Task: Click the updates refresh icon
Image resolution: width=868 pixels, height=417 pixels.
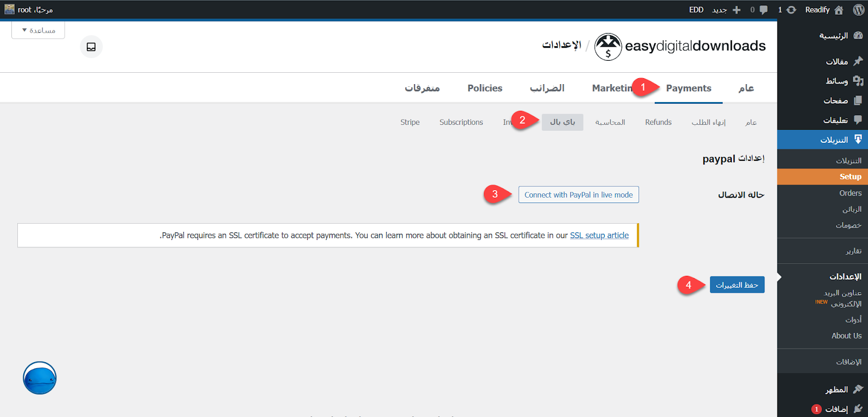Action: (792, 10)
